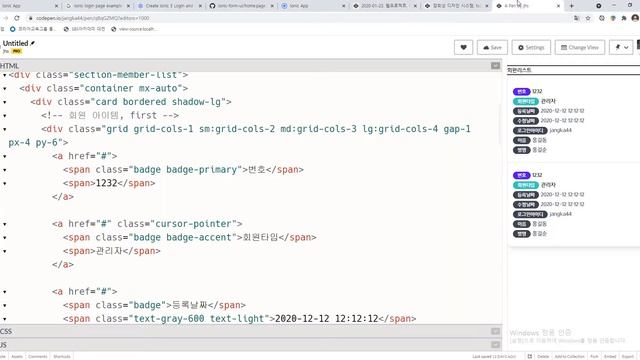Screen dimensions: 640x360
Task: Click the badge-accent span code line
Action: [x=189, y=238]
